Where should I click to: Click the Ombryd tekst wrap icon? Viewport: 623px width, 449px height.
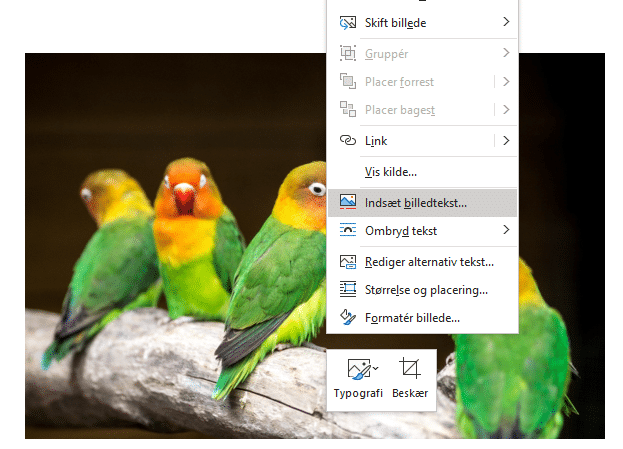[x=348, y=231]
